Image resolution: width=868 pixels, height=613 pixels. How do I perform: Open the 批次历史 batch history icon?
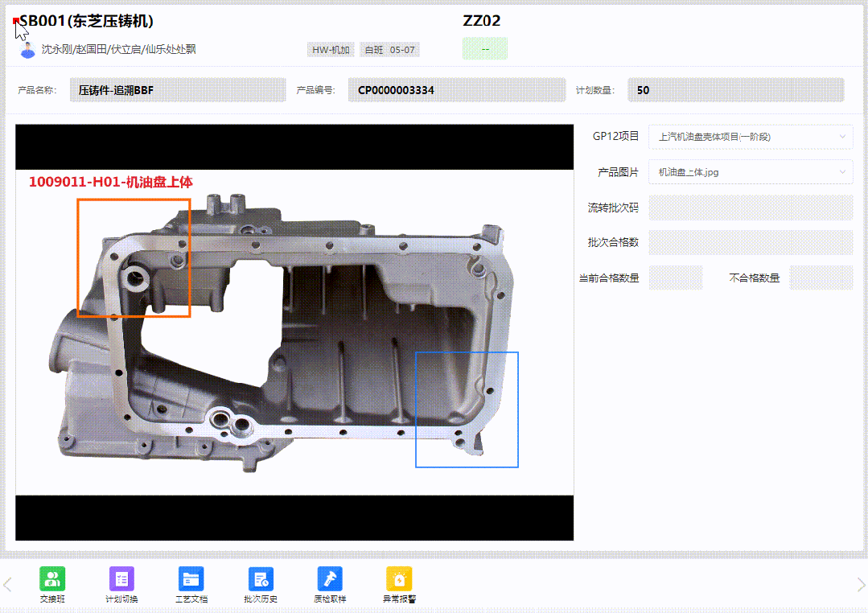pos(261,579)
